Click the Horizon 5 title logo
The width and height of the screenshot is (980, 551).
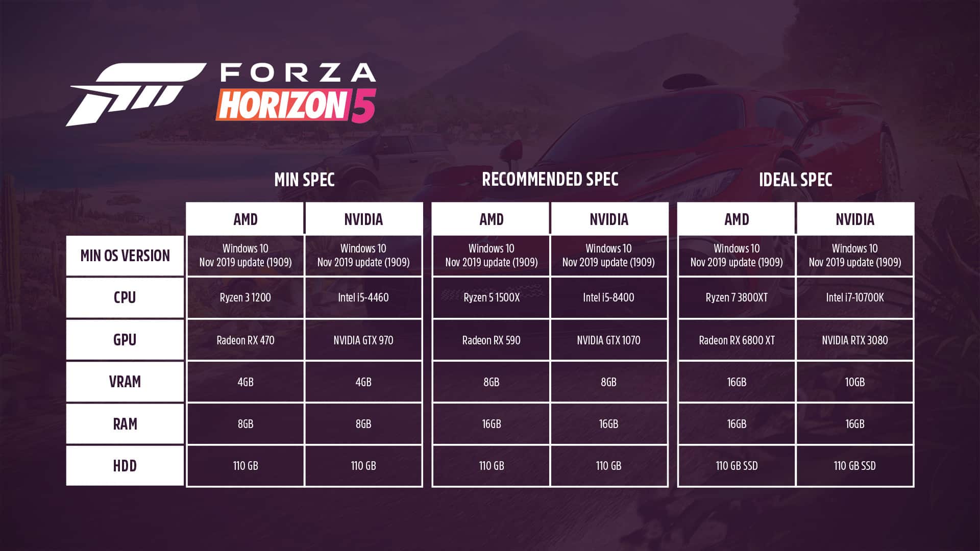point(296,105)
